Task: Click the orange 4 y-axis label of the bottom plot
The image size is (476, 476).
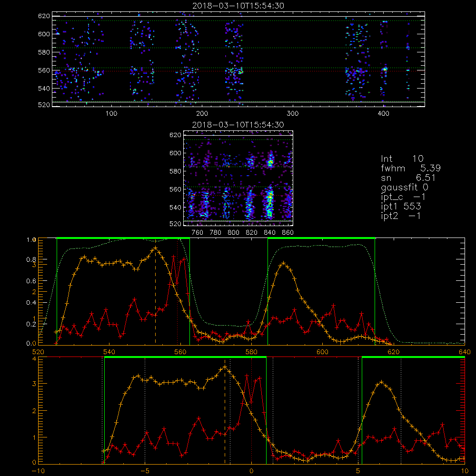Action: click(x=34, y=359)
